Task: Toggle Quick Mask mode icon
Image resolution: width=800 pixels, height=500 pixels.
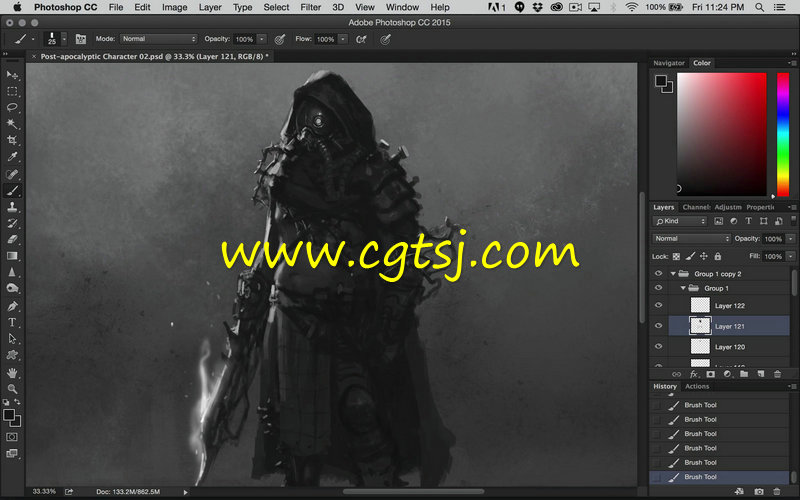Action: click(x=12, y=437)
